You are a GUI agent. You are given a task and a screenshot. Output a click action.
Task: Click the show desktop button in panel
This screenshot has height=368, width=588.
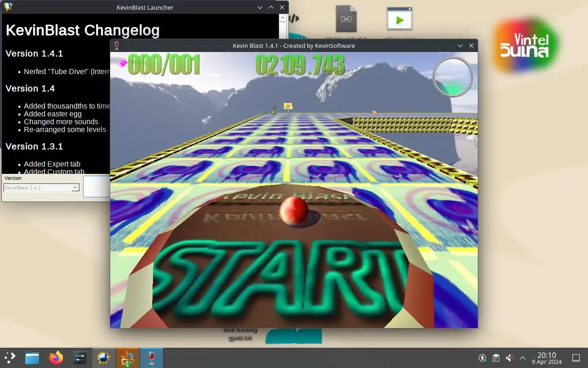(576, 358)
